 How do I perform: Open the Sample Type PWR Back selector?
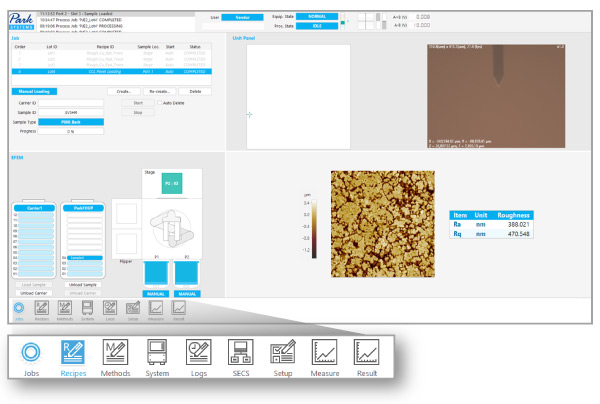71,122
